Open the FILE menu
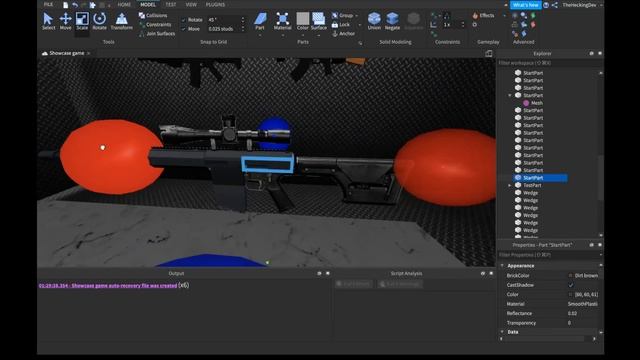 pos(49,5)
